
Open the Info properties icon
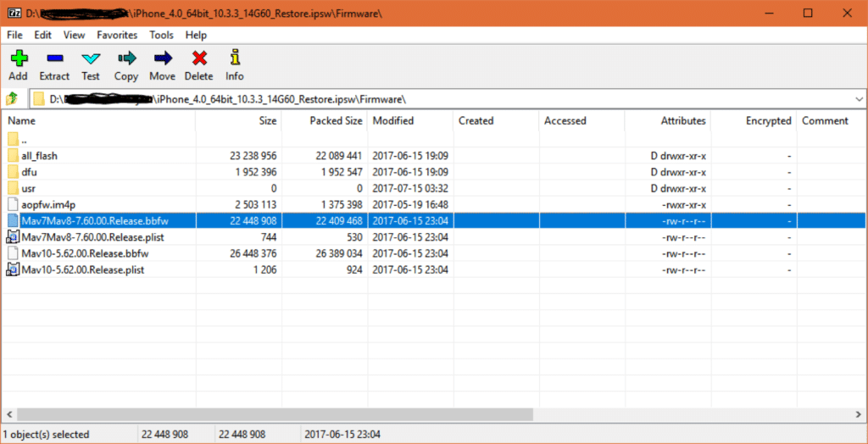click(x=235, y=58)
